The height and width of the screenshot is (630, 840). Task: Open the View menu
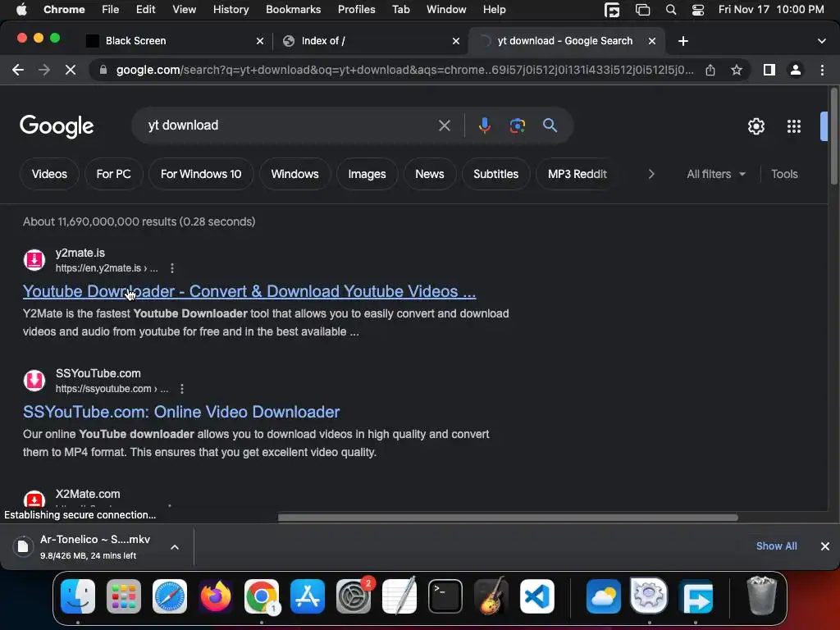click(x=185, y=10)
